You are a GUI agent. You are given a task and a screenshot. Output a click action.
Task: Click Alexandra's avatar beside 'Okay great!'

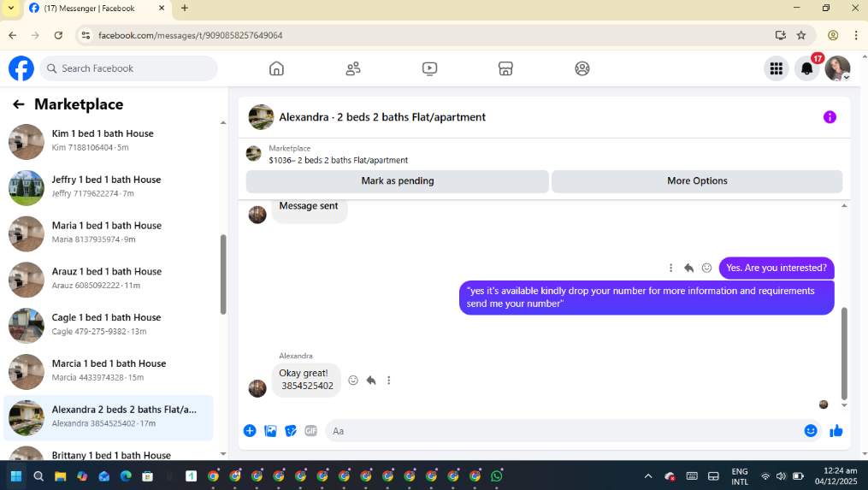click(257, 389)
